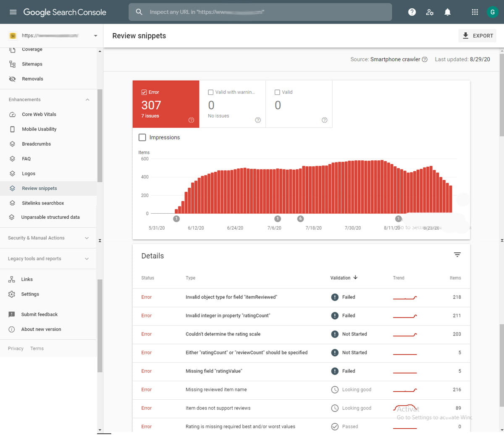Click the Mobile Usability phone icon

[x=13, y=129]
